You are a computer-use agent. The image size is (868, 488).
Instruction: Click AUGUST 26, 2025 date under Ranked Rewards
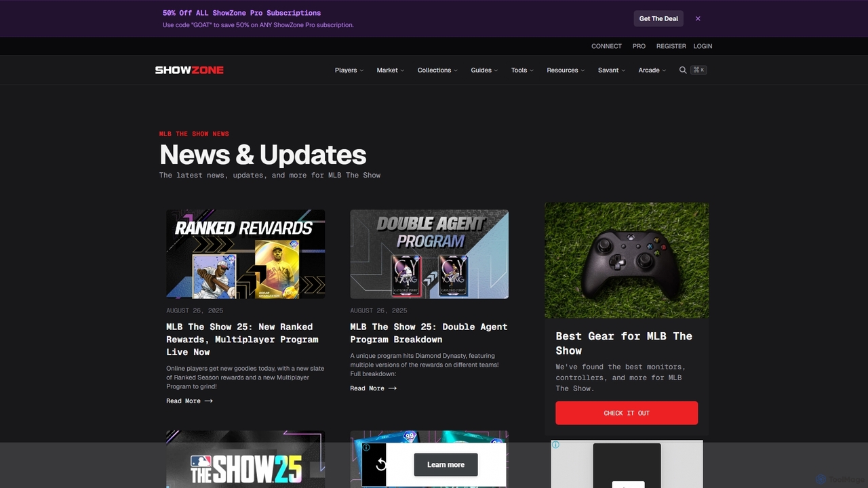coord(195,310)
